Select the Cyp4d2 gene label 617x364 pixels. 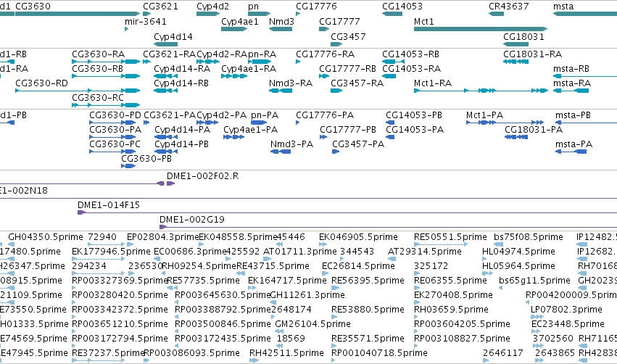(x=212, y=7)
